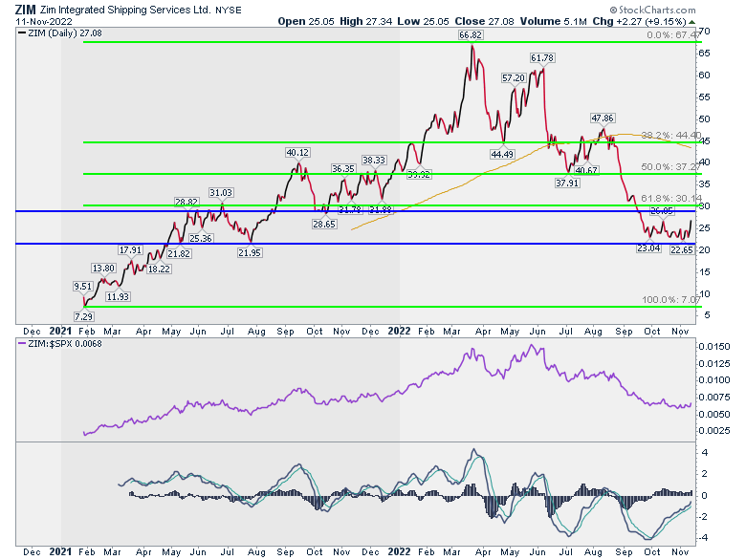Click the 0.0%: 67.47 Fibonacci label
The width and height of the screenshot is (746, 560).
pos(673,35)
